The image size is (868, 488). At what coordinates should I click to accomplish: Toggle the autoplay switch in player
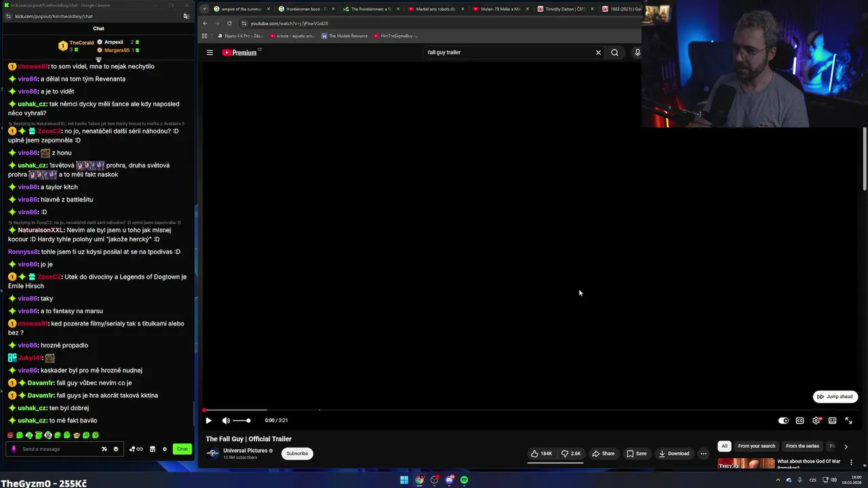click(783, 420)
